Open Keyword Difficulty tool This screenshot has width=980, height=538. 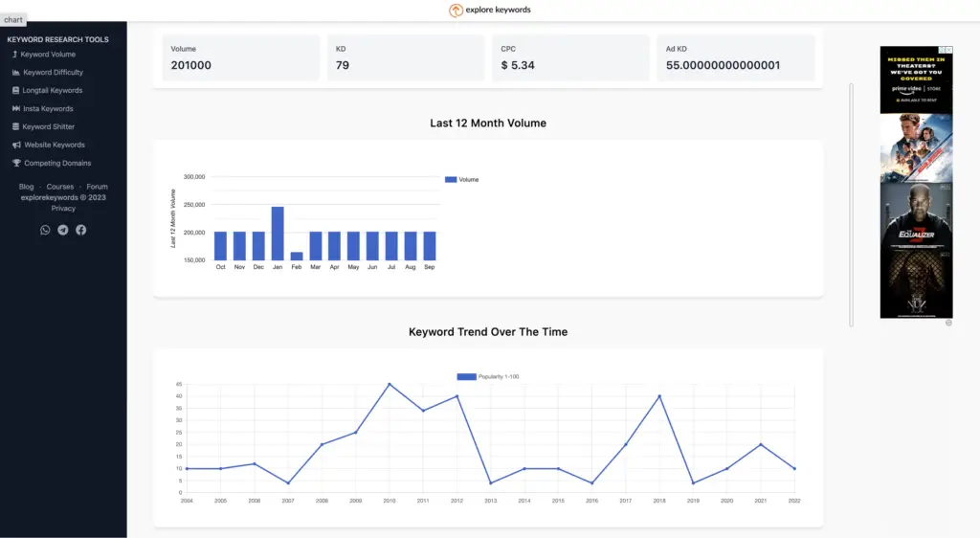click(54, 73)
